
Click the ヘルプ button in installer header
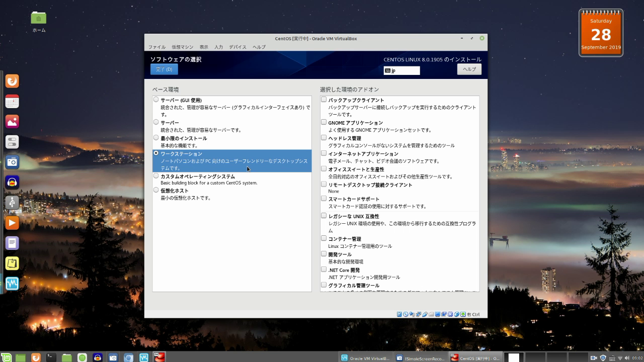[x=469, y=69]
